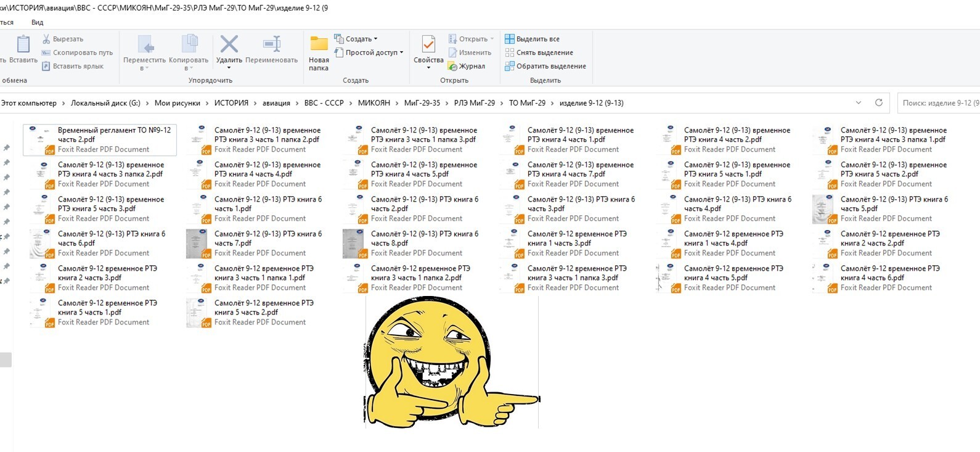The width and height of the screenshot is (980, 452).
Task: Select РТЭ книга 6 часть 6.pdf thumbnail
Action: pos(41,244)
